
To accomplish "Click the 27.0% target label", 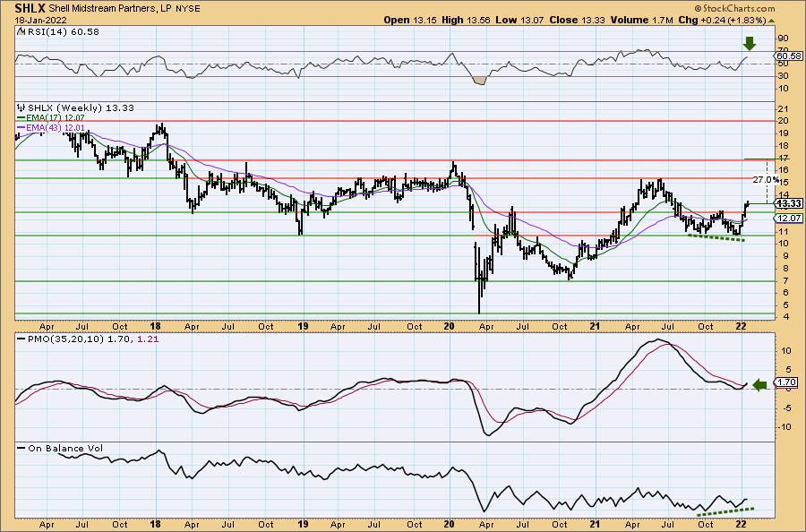I will click(x=766, y=180).
